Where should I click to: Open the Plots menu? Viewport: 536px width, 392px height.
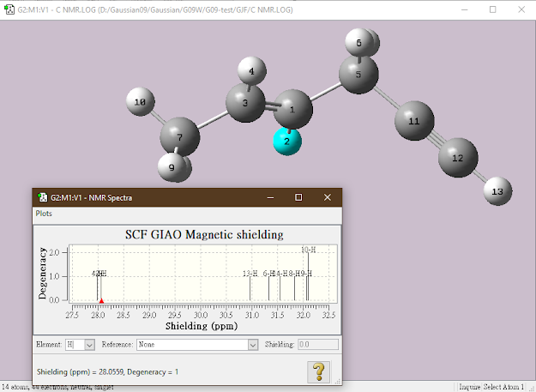[x=44, y=214]
